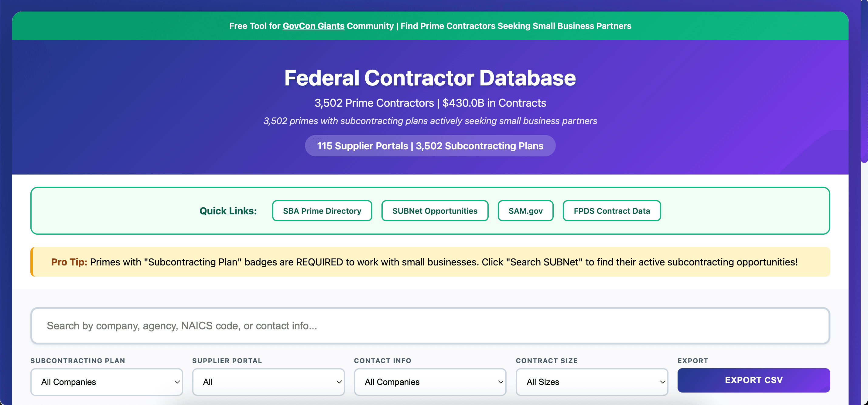Open the GovCon Giants link
Image resolution: width=868 pixels, height=405 pixels.
tap(313, 26)
